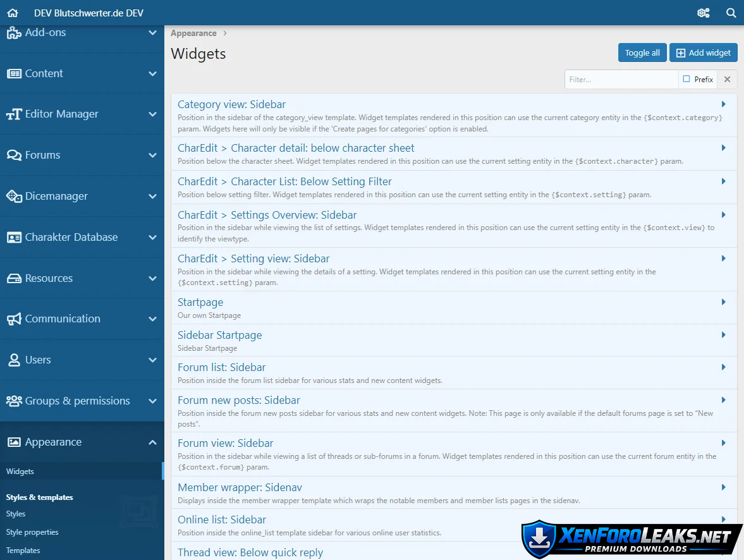Expand the Forum list: Sidebar arrow
Image resolution: width=744 pixels, height=560 pixels.
point(724,367)
